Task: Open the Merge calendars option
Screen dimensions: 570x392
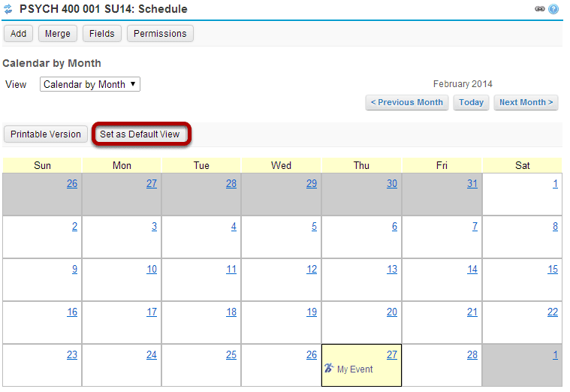Action: [x=57, y=34]
